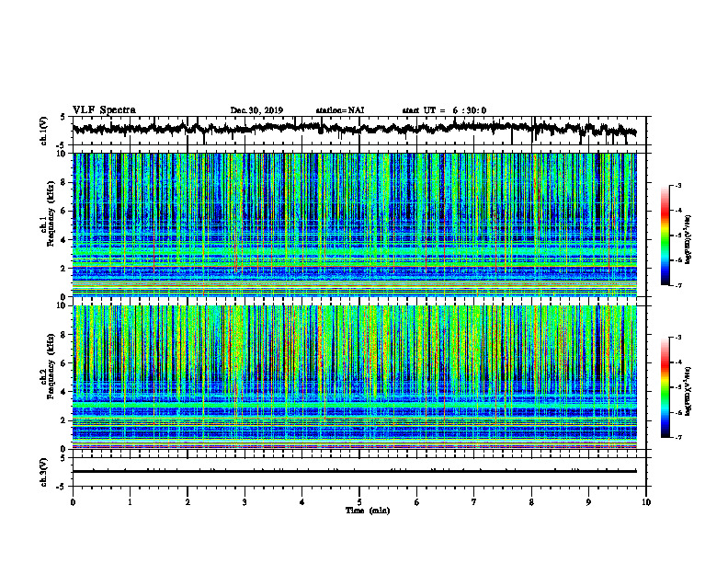Click the ch.3 flat waveform trace
This screenshot has height=563, width=728.
click(x=354, y=472)
